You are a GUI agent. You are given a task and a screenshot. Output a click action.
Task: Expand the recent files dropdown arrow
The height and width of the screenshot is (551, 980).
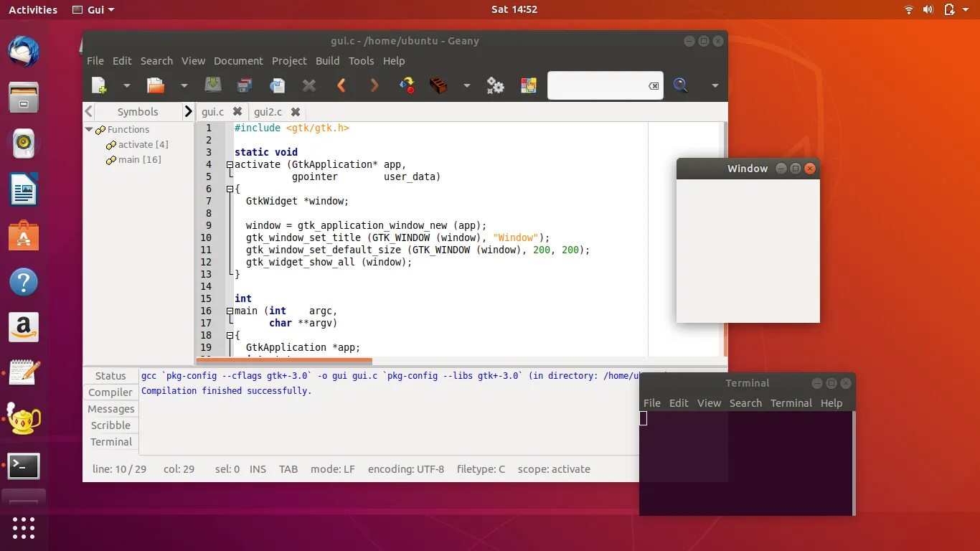tap(184, 85)
